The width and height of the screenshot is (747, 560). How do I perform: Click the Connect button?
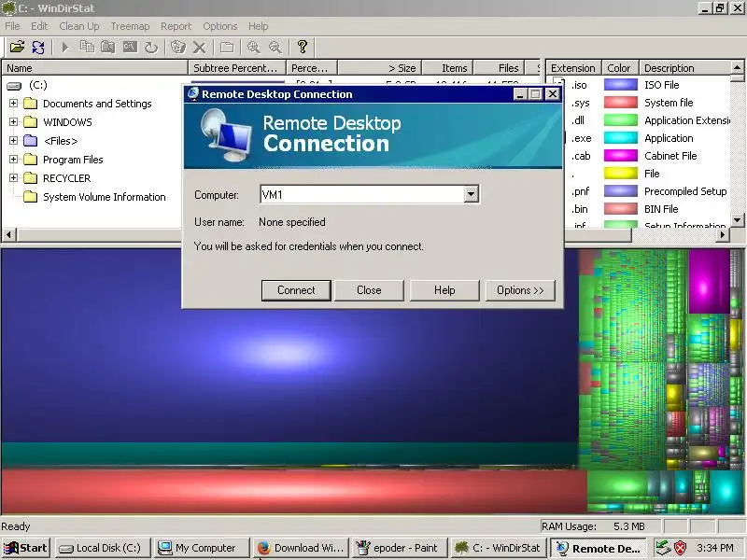[296, 290]
